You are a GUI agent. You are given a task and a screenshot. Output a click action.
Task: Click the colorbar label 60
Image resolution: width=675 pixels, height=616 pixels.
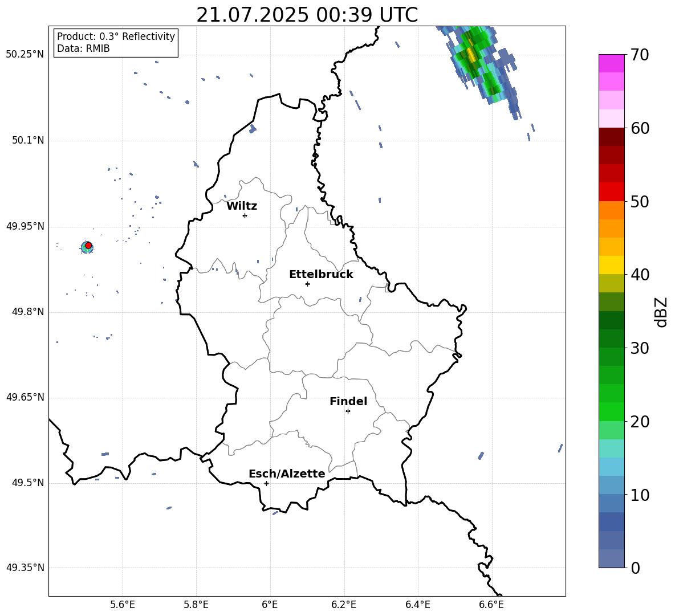[640, 128]
